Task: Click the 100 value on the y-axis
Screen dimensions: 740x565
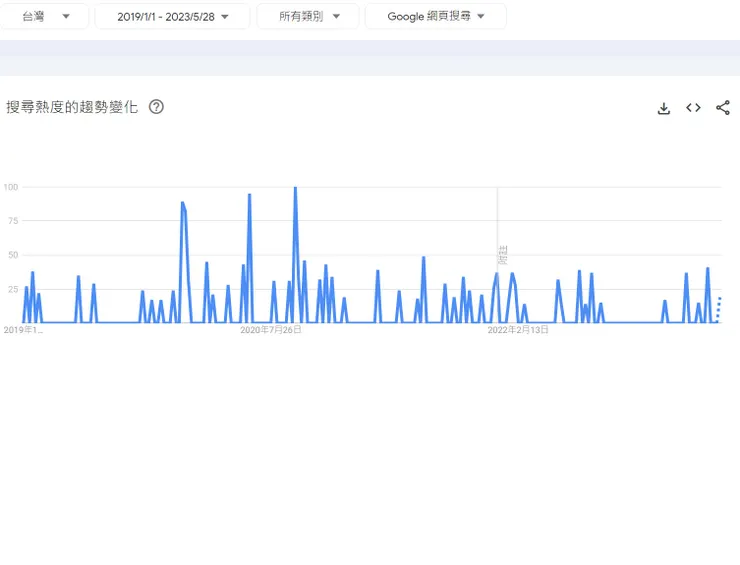Action: (10, 187)
